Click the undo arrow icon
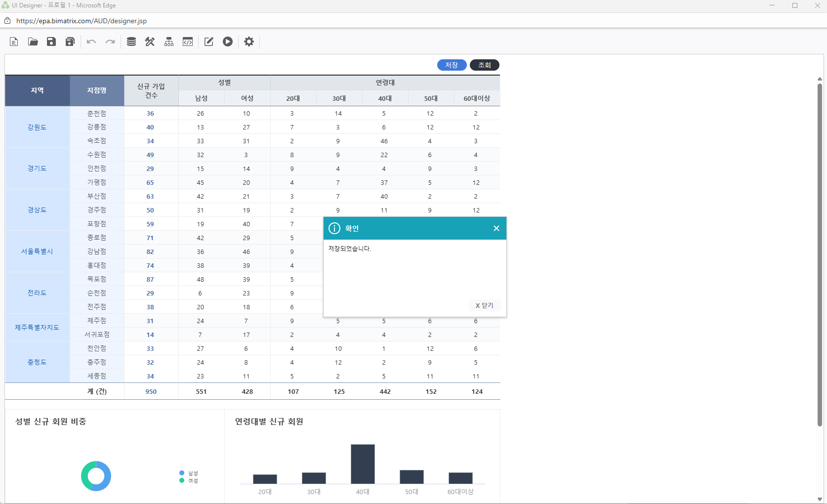This screenshot has width=827, height=504. coord(91,42)
